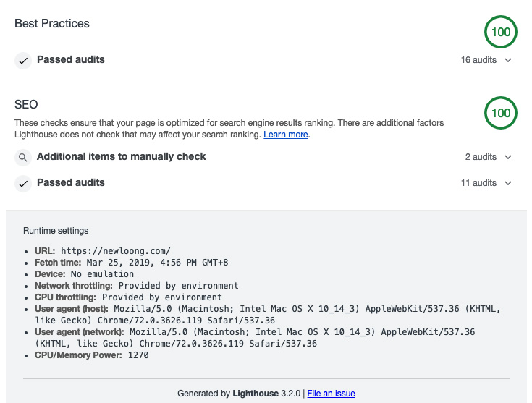Click checkmark icon beside Best Practices passed audits
The image size is (532, 403).
[23, 61]
